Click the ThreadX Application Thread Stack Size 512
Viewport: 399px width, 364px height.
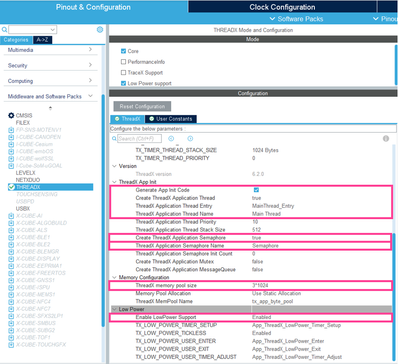(256, 230)
